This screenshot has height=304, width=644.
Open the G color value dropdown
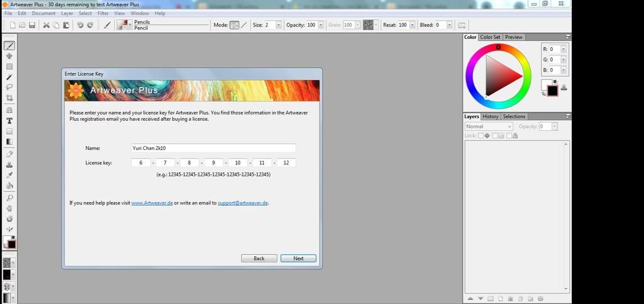563,60
